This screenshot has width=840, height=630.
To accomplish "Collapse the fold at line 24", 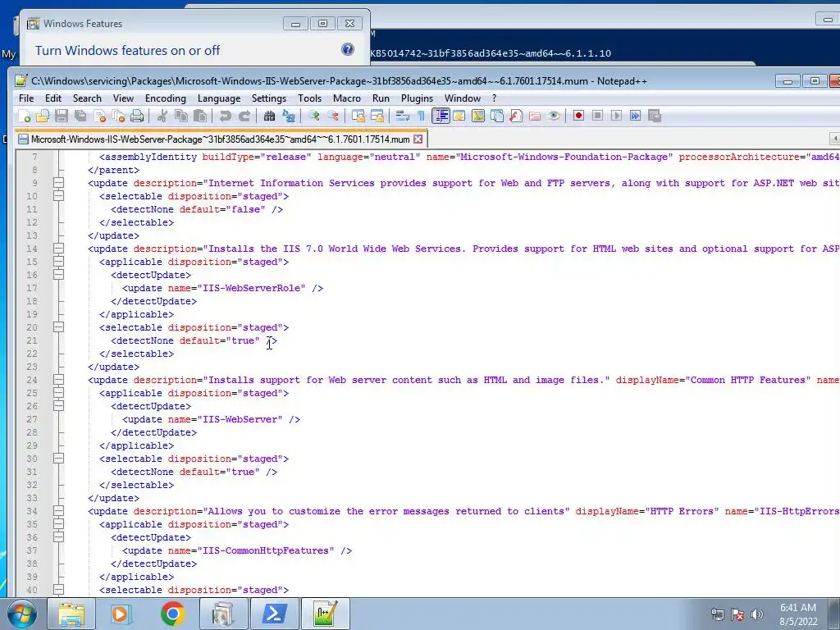I will [58, 380].
